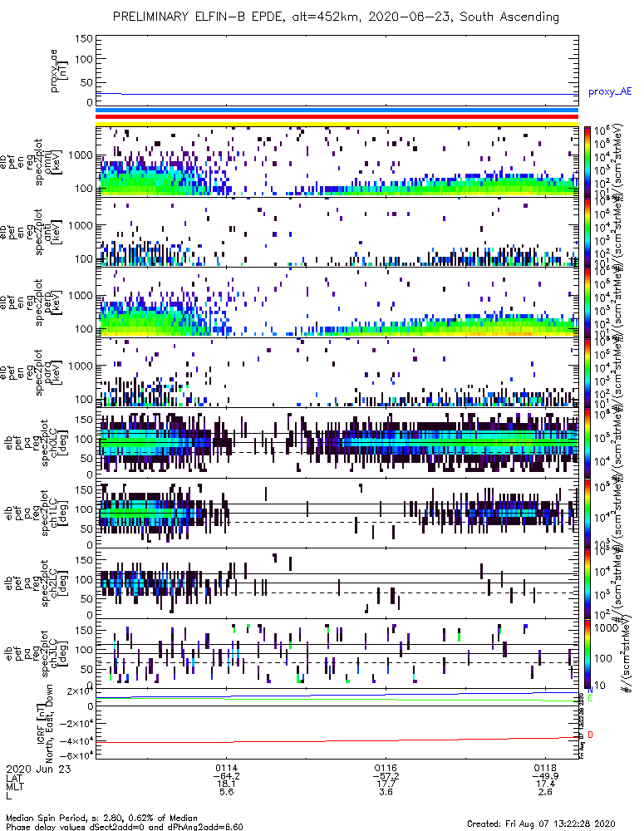
Task: Click the MLT value 18.1
Action: coord(227,784)
